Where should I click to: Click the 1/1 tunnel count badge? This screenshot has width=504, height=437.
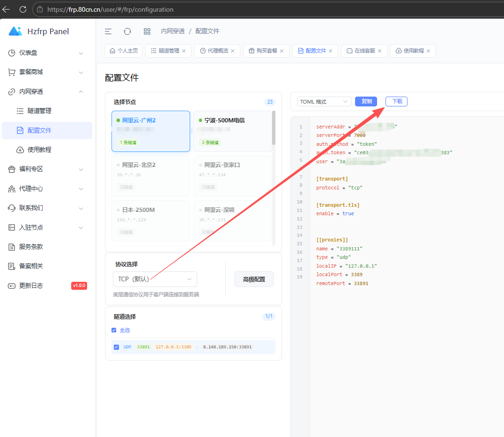click(x=269, y=316)
